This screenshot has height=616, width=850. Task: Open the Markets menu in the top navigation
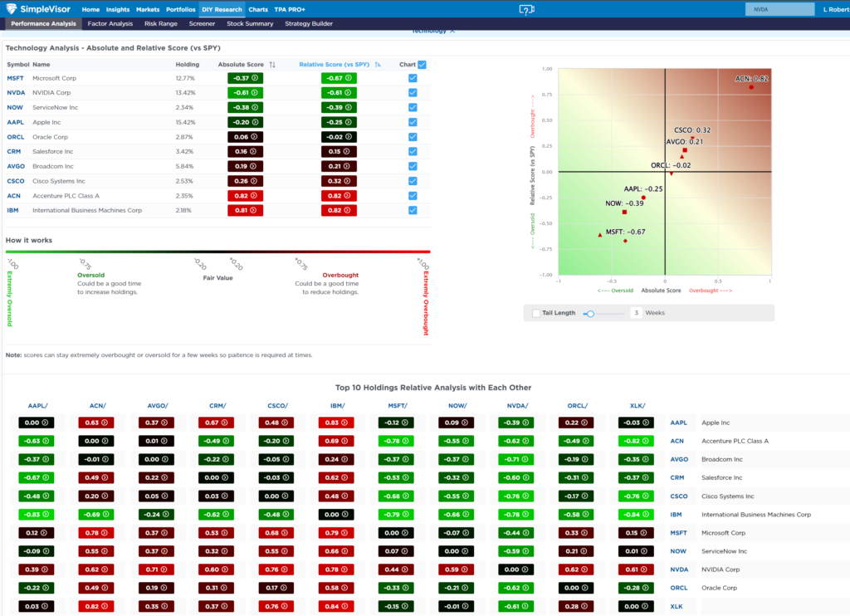(x=147, y=9)
